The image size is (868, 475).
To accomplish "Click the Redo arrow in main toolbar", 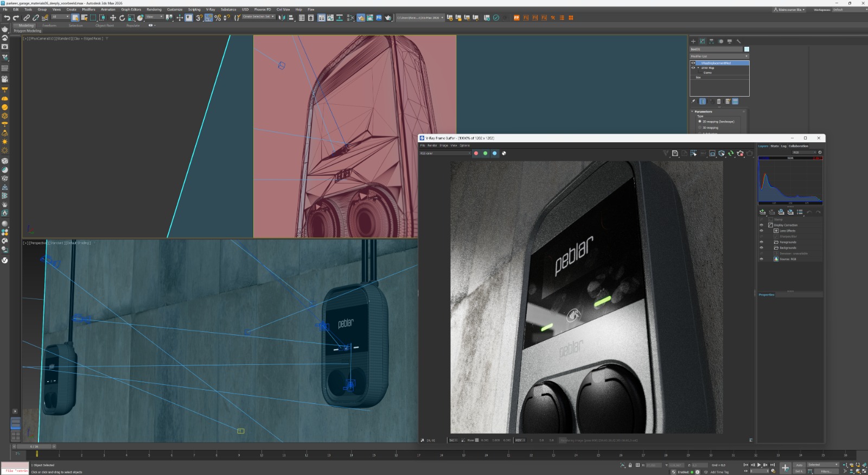I will click(x=16, y=18).
